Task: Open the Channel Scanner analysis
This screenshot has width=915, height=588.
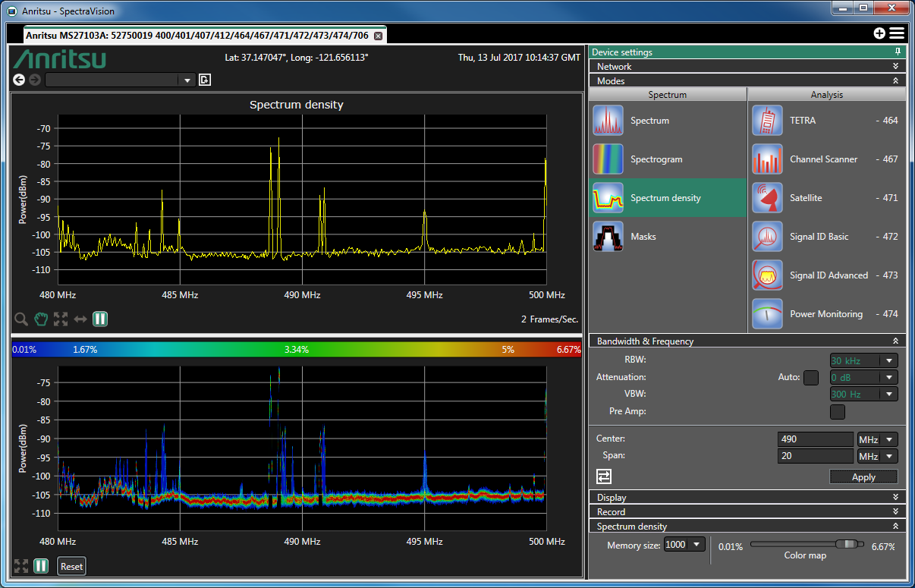Action: [767, 159]
